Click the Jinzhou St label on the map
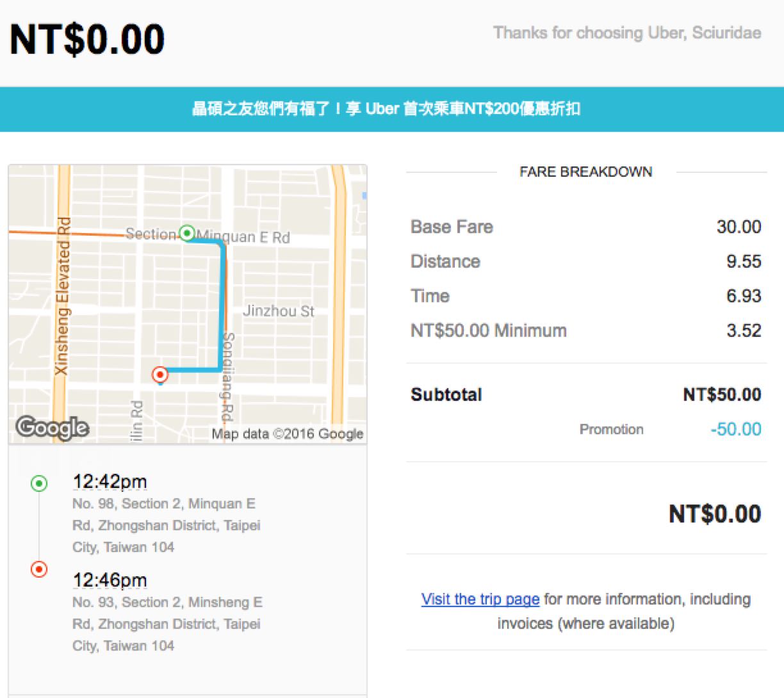 [x=279, y=311]
